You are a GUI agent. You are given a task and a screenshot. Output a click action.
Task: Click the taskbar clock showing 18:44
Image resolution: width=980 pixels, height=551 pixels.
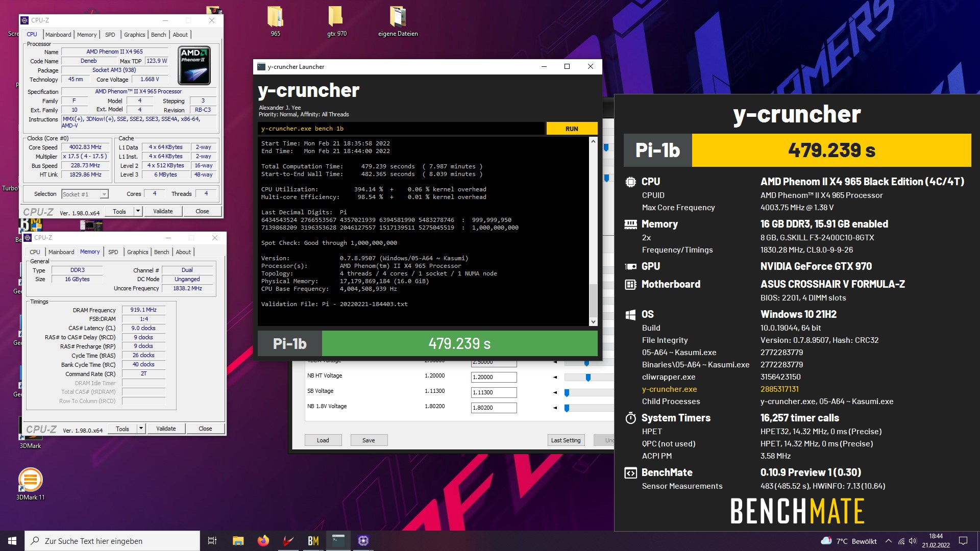click(936, 541)
